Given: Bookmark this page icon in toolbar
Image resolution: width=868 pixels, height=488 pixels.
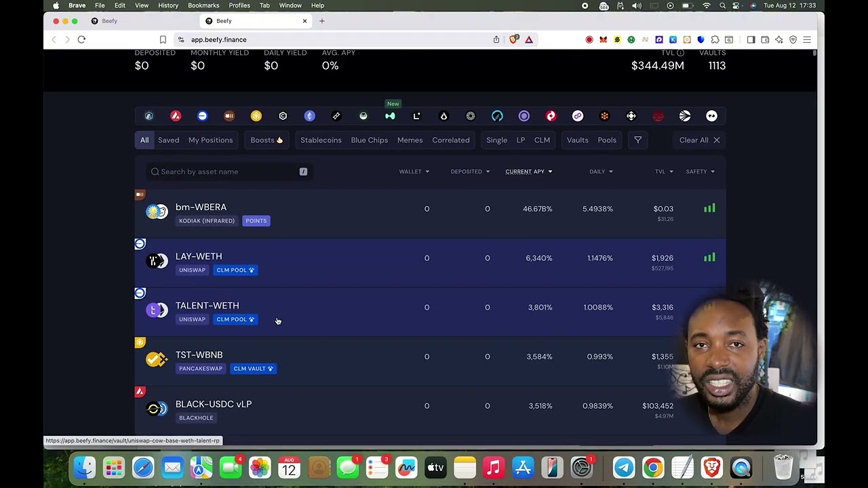Looking at the screenshot, I should [163, 39].
